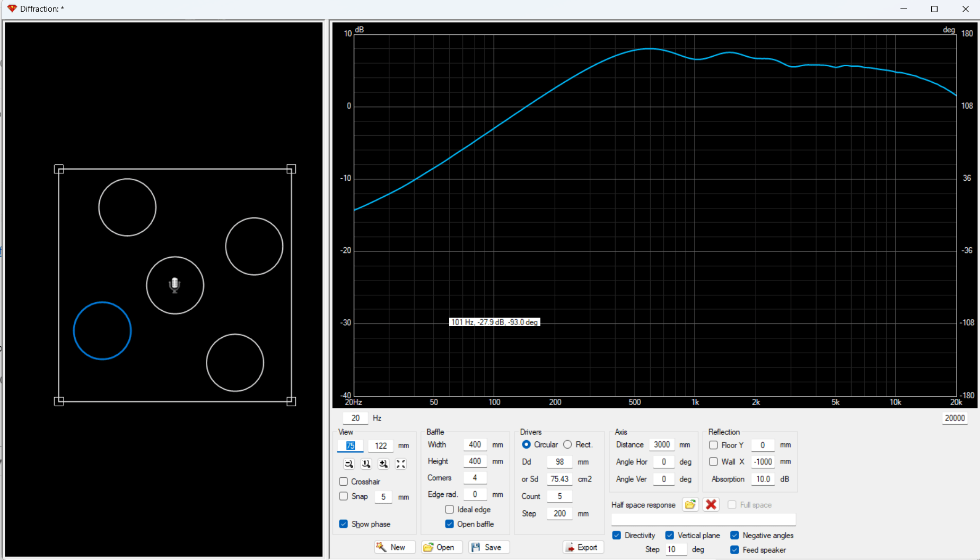
Task: Toggle the Show phase checkbox
Action: pos(344,524)
